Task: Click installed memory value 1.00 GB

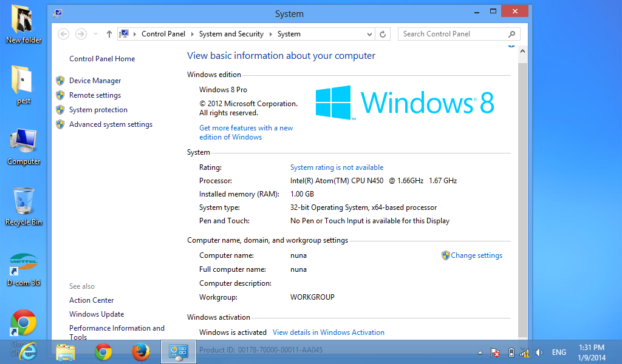Action: coord(302,194)
